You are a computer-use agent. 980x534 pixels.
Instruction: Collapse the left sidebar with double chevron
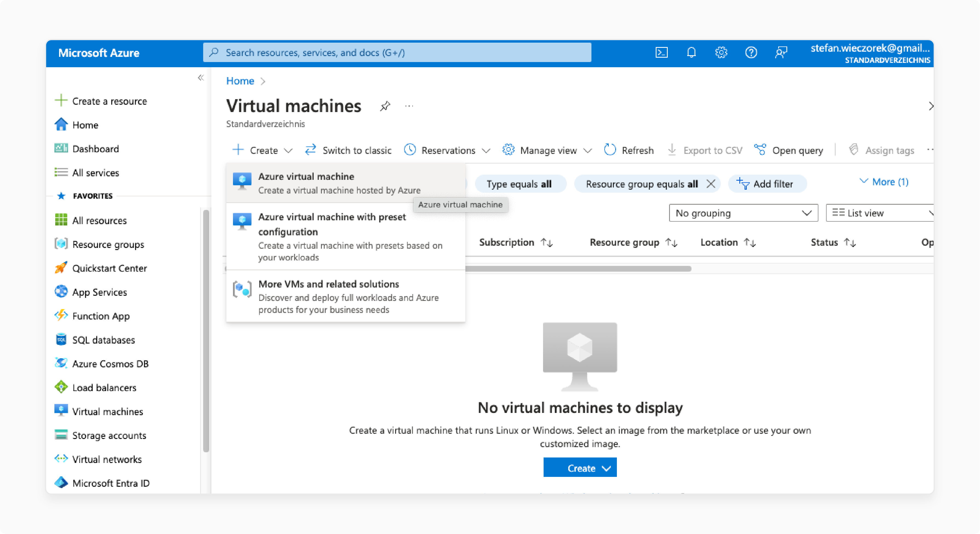(201, 78)
